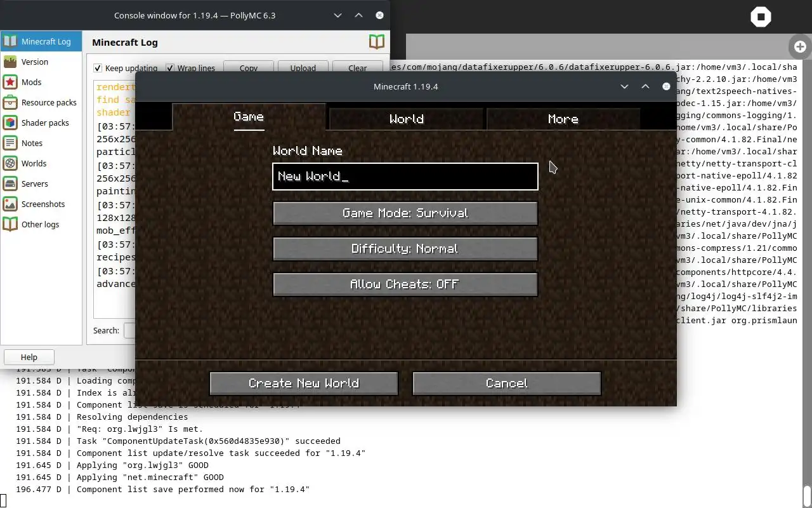Image resolution: width=812 pixels, height=508 pixels.
Task: Switch to the World tab
Action: coord(407,119)
